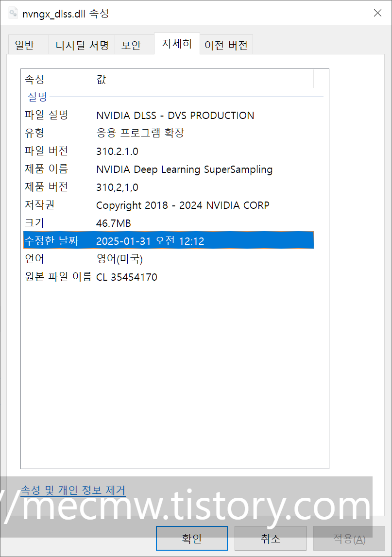Click value 응용 프로그램 확장
This screenshot has width=392, height=557.
pyautogui.click(x=140, y=133)
